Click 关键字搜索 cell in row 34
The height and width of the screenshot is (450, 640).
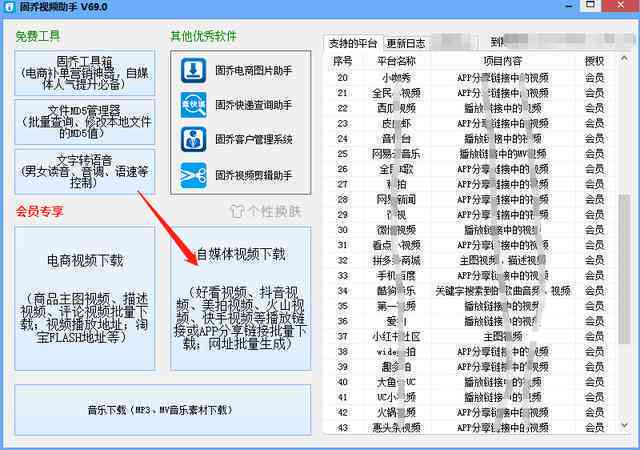(503, 291)
